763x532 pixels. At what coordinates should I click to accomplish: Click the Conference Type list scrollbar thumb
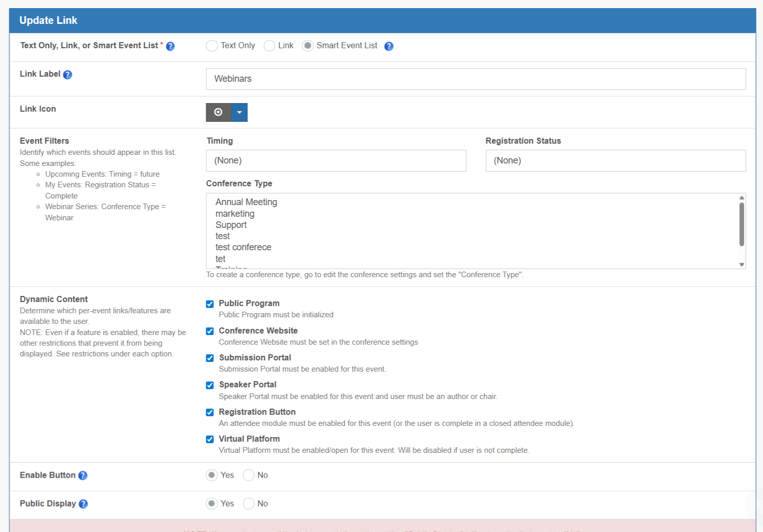(x=742, y=224)
